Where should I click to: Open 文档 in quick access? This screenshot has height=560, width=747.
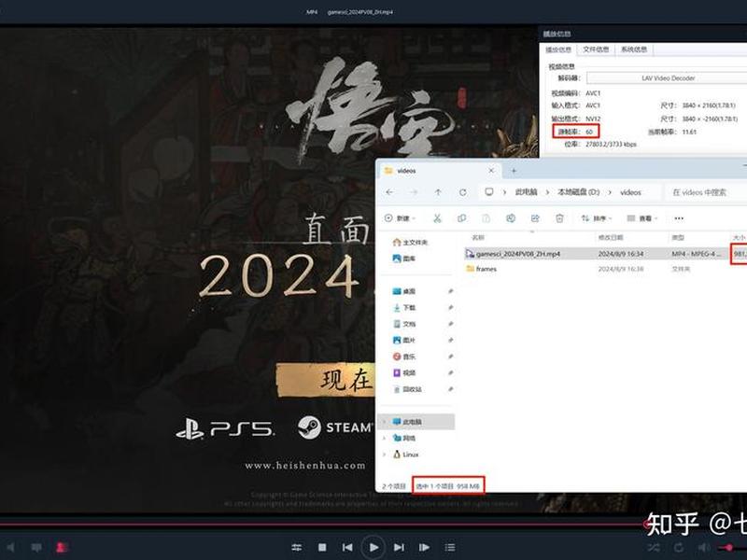[x=404, y=324]
